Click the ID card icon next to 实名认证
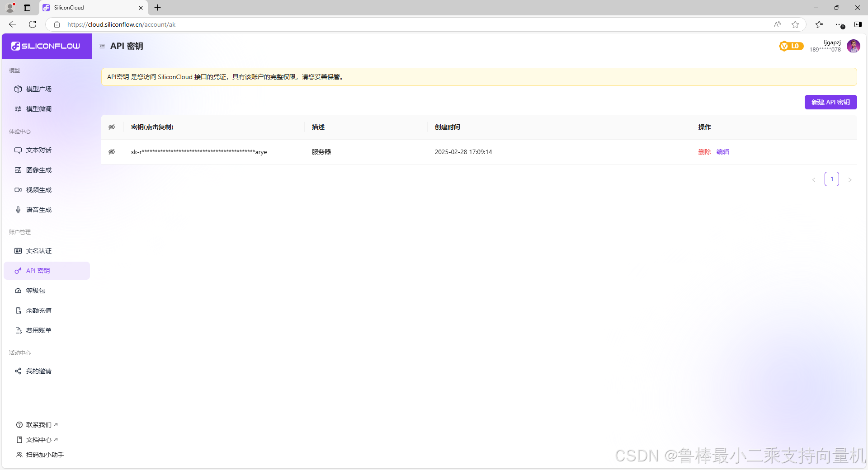 (x=18, y=251)
